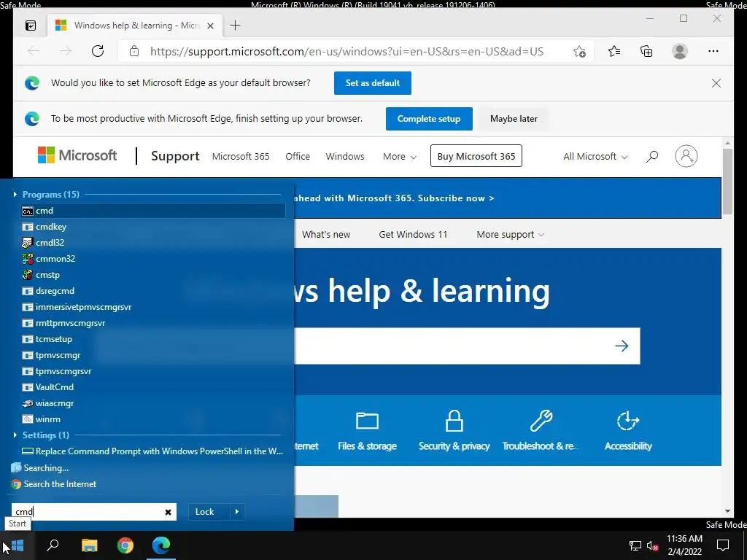Click the Edge tab actions menu icon
Viewport: 747px width, 560px height.
pos(31,26)
